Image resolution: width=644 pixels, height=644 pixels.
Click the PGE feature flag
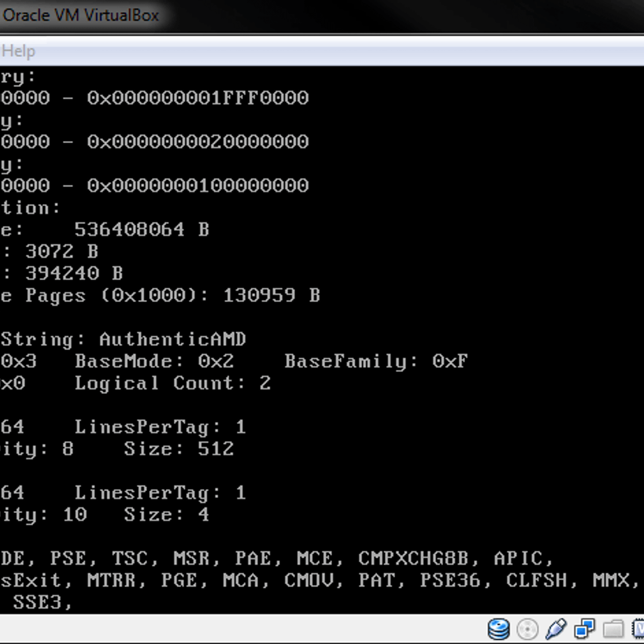(179, 581)
